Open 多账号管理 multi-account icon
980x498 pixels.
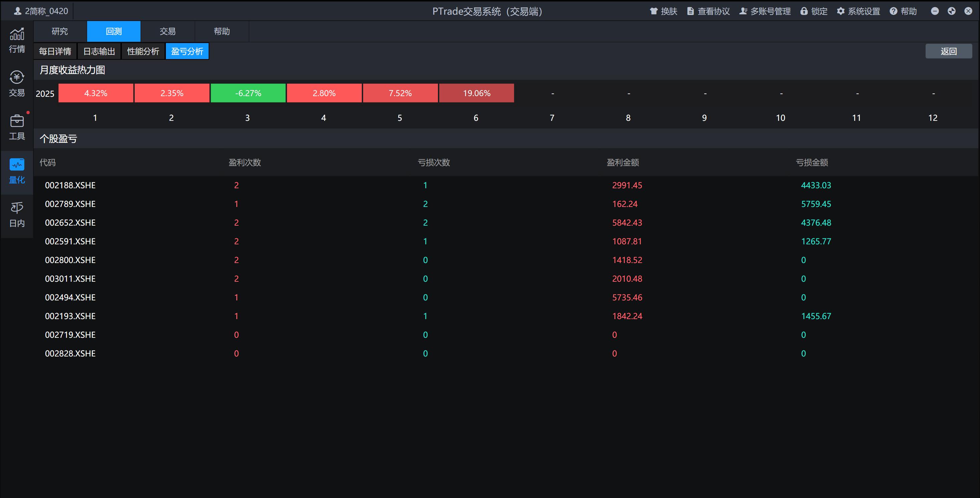point(743,11)
